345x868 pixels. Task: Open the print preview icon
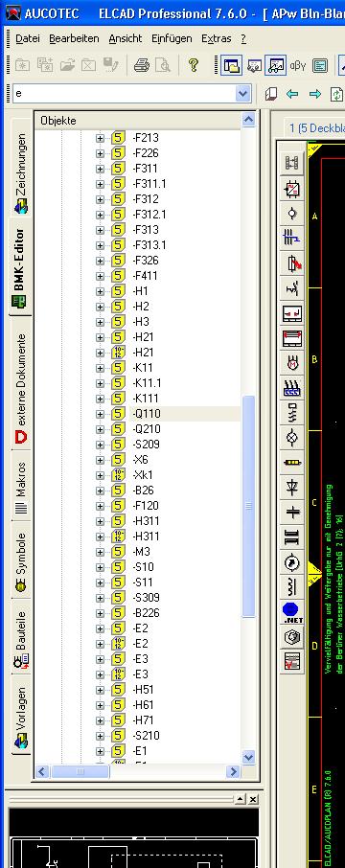point(162,66)
